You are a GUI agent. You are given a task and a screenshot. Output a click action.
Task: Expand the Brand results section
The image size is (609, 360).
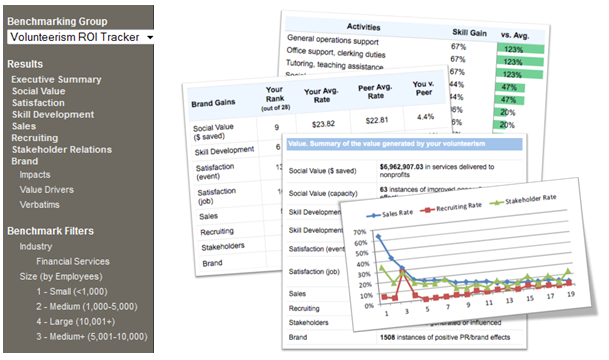coord(25,161)
